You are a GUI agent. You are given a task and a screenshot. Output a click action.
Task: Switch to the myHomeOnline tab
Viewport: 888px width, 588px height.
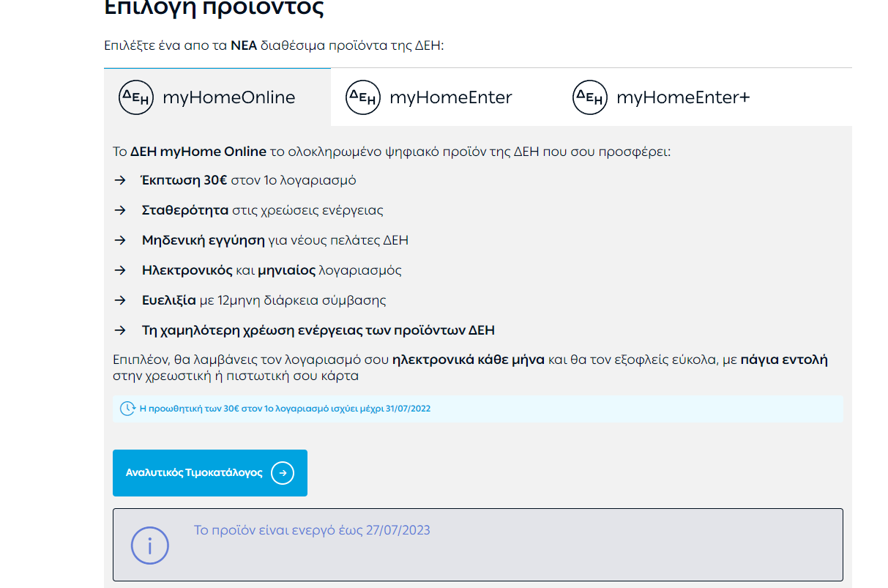coord(217,97)
